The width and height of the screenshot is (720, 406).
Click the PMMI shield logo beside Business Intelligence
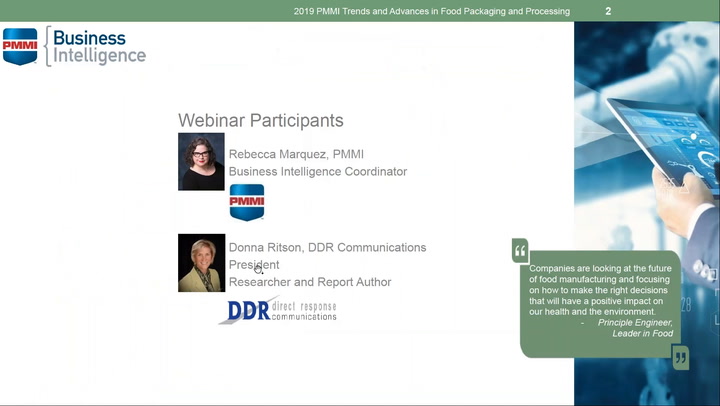pyautogui.click(x=20, y=46)
